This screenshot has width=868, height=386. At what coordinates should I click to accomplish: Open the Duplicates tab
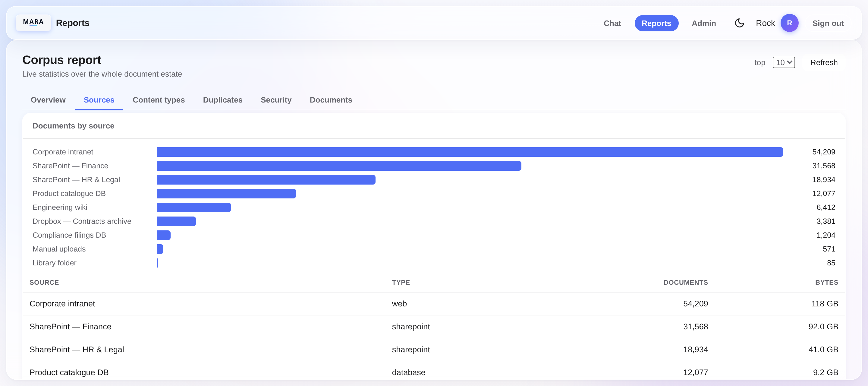(222, 100)
